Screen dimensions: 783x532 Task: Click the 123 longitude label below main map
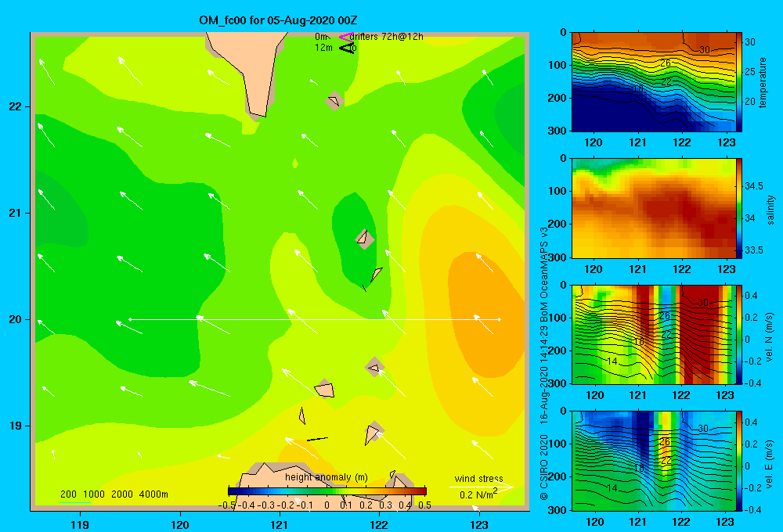point(479,524)
